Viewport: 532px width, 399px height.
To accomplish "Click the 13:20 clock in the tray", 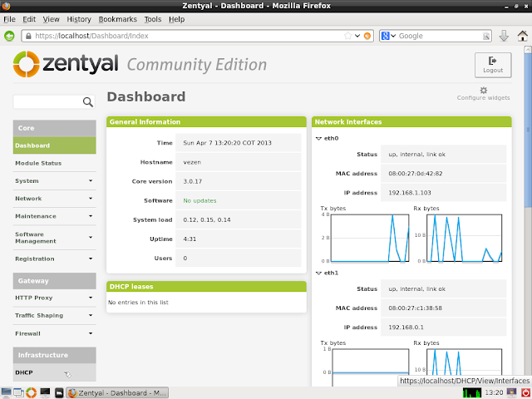I will point(494,393).
